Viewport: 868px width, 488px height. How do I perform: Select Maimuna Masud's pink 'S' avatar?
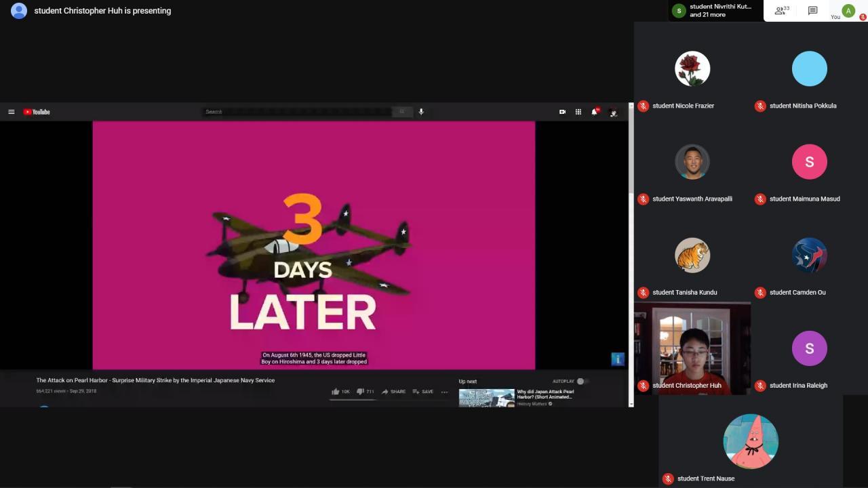810,162
